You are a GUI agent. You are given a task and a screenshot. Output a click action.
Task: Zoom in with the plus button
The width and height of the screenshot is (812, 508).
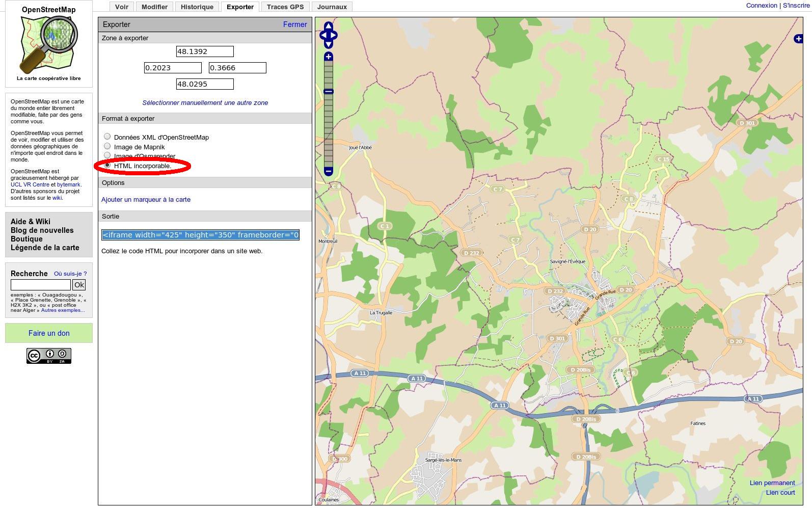click(329, 57)
